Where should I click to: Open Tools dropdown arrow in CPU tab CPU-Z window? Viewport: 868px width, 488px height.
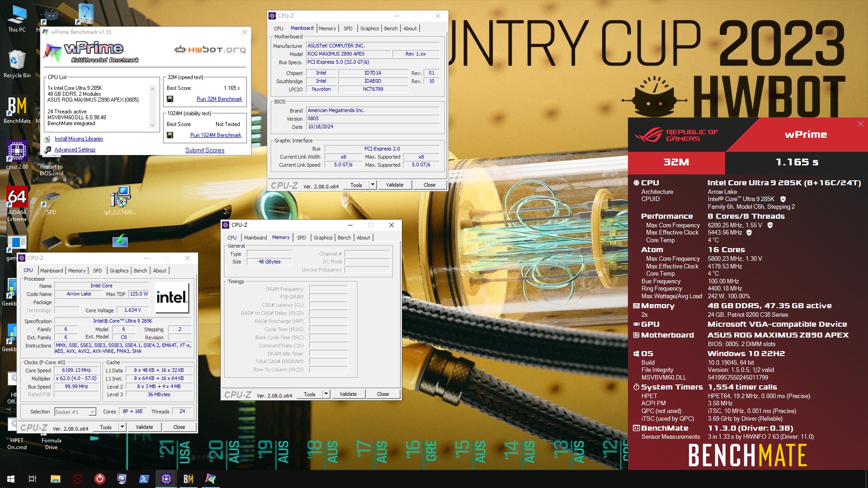tap(122, 427)
